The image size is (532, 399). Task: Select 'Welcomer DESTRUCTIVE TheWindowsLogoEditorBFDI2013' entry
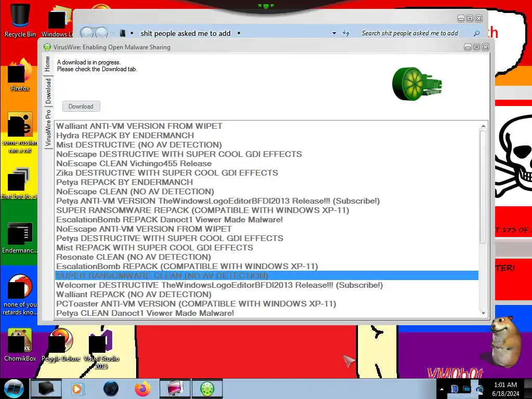point(267,285)
